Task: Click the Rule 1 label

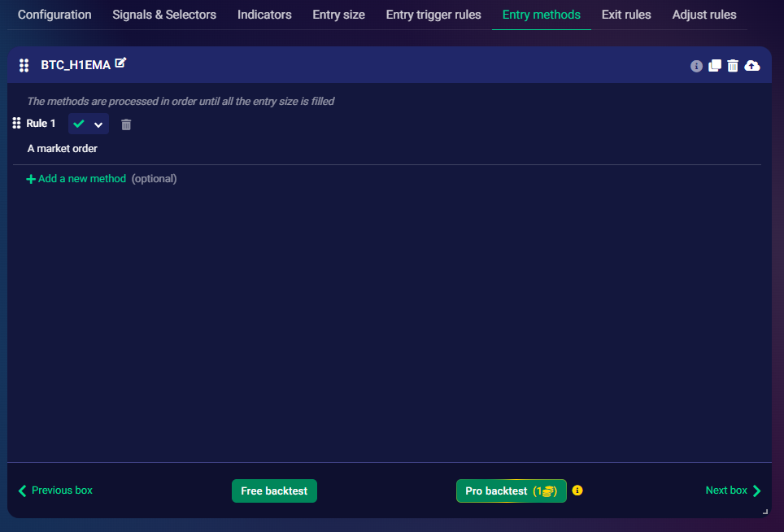Action: [x=41, y=123]
